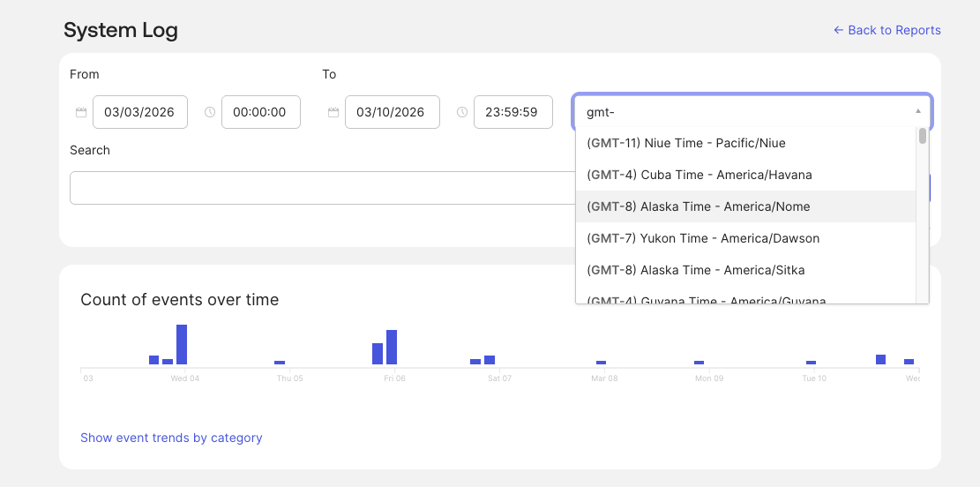This screenshot has width=980, height=487.
Task: Edit the To time field 23:59:59
Action: pos(513,112)
